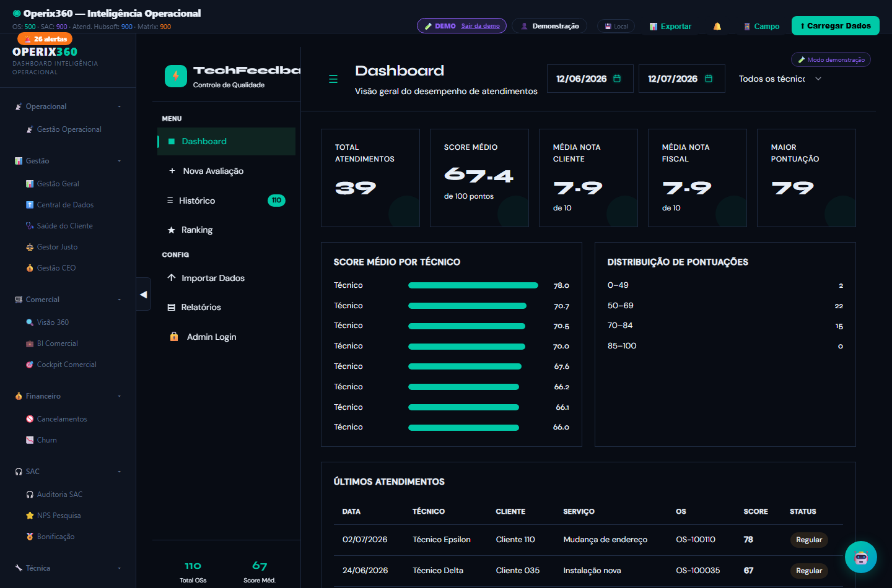Click the TechFeedback lightning logo
This screenshot has width=892, height=588.
tap(176, 76)
